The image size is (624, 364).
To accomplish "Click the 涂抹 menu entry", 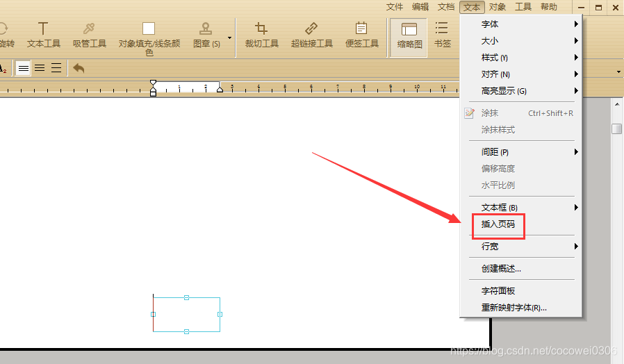I will (521, 113).
